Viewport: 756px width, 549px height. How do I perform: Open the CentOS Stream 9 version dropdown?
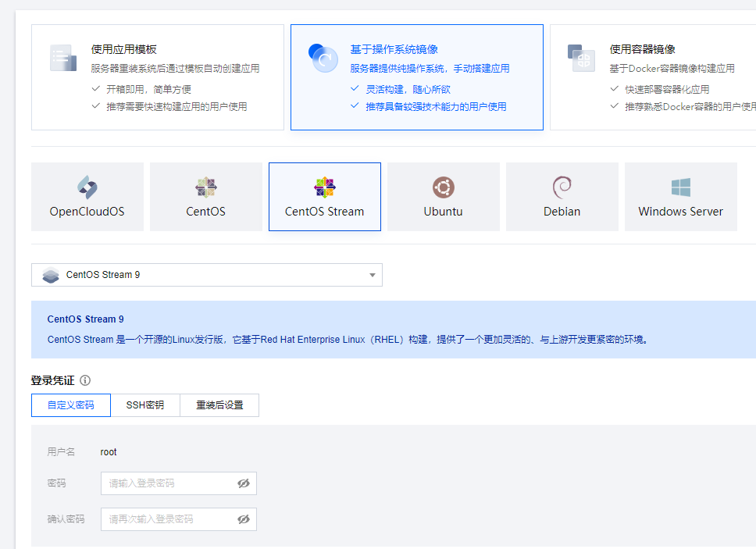pyautogui.click(x=206, y=275)
